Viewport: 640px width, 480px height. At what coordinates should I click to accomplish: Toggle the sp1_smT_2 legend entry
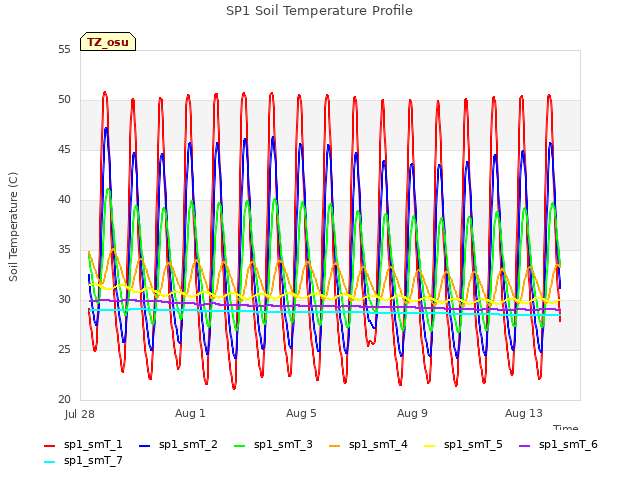pyautogui.click(x=188, y=444)
